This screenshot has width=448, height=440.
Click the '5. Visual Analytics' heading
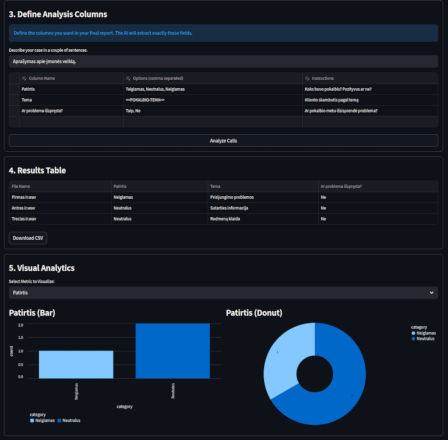pyautogui.click(x=42, y=268)
